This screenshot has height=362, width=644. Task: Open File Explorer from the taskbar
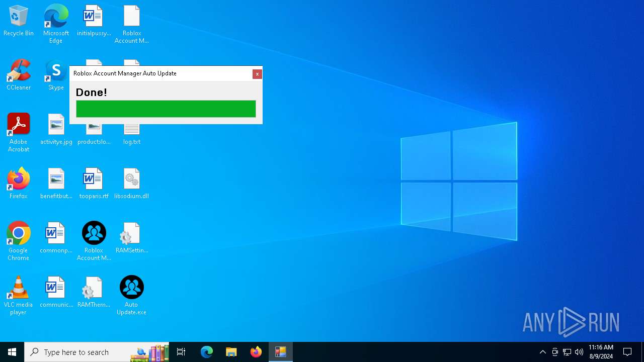point(231,352)
